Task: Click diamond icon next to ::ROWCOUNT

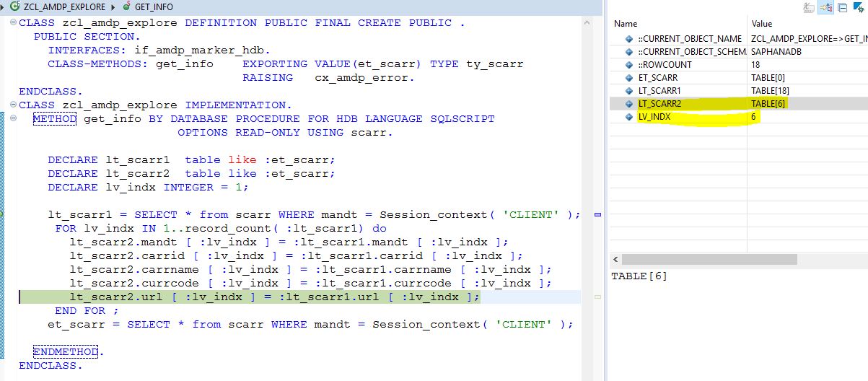Action: pyautogui.click(x=630, y=65)
